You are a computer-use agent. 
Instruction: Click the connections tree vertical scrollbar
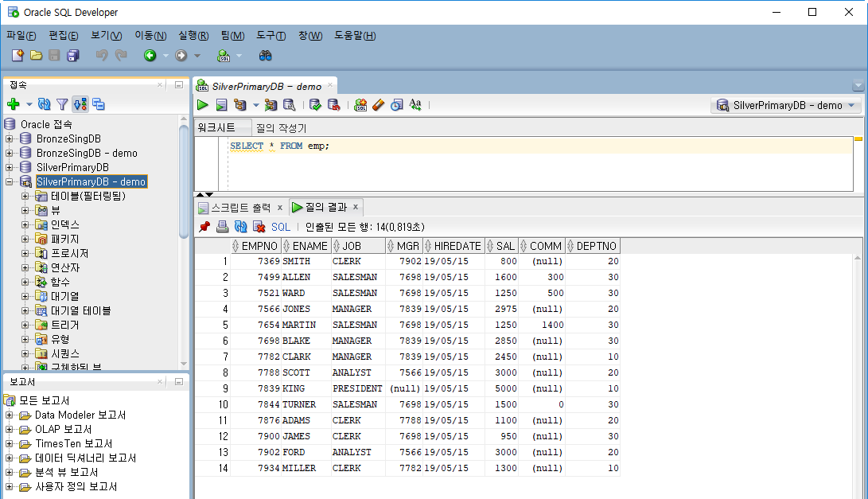click(x=184, y=181)
